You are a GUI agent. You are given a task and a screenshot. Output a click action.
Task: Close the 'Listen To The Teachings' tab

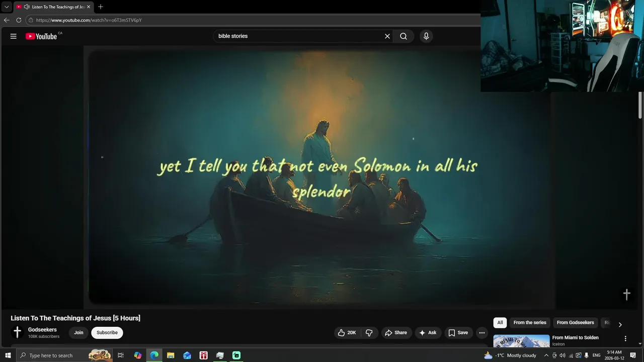click(x=89, y=7)
